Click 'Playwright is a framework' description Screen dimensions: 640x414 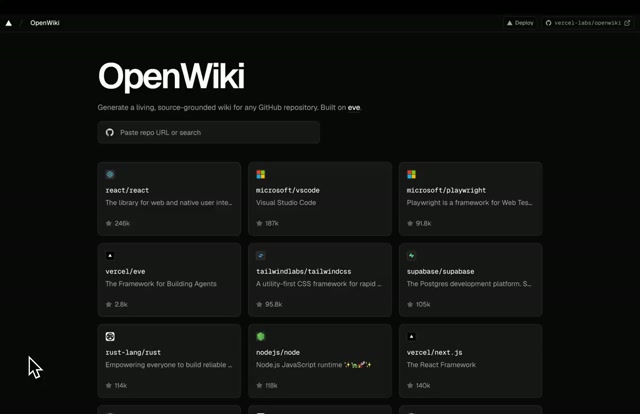tap(469, 203)
